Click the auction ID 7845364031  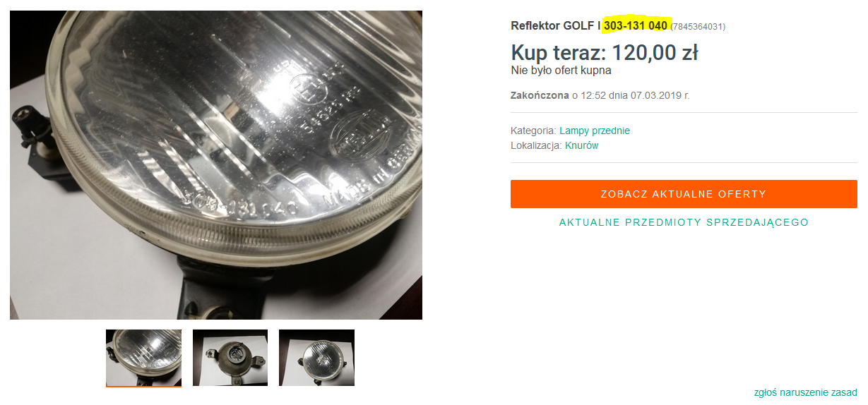(698, 27)
